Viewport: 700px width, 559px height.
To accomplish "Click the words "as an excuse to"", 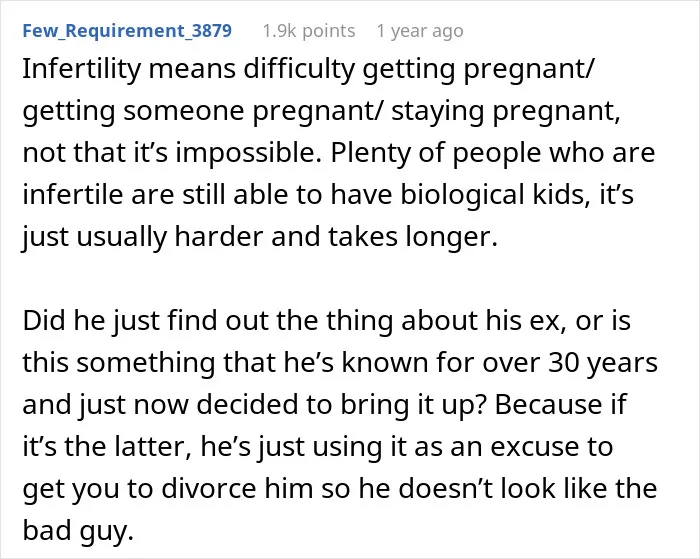I will pos(513,446).
